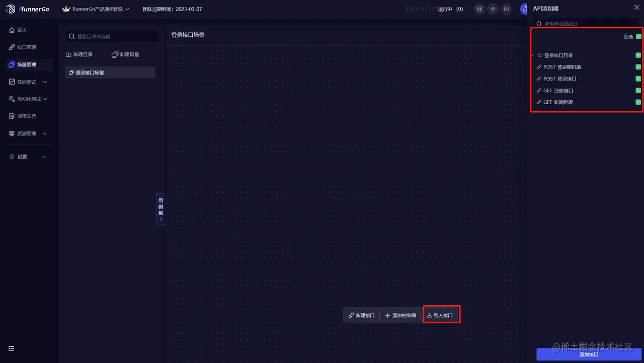Screen dimensions: 644x363
Task: Uncheck the 登录接口目录 checkbox
Action: tap(638, 55)
